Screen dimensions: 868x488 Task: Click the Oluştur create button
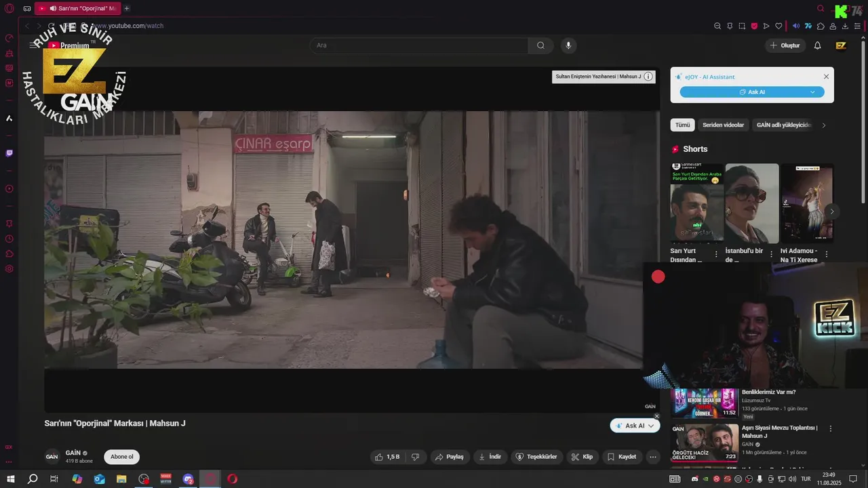(785, 45)
